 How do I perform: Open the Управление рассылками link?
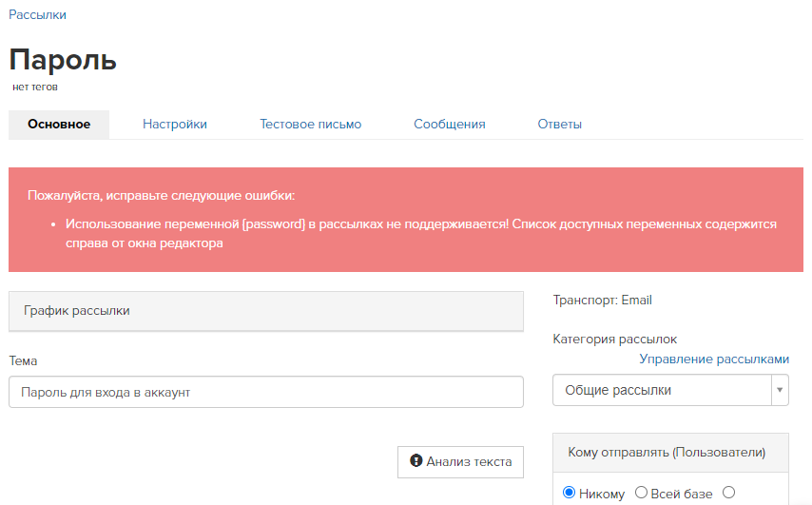click(714, 359)
